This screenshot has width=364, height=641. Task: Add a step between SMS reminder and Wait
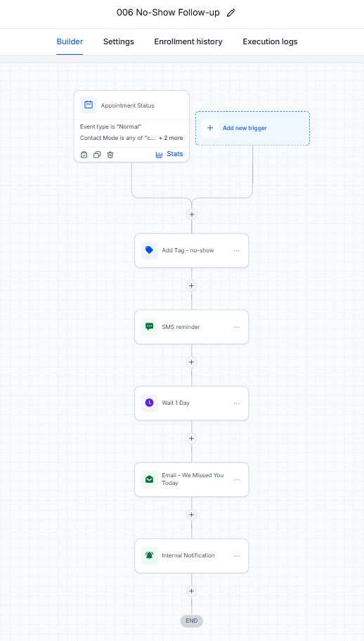(192, 362)
